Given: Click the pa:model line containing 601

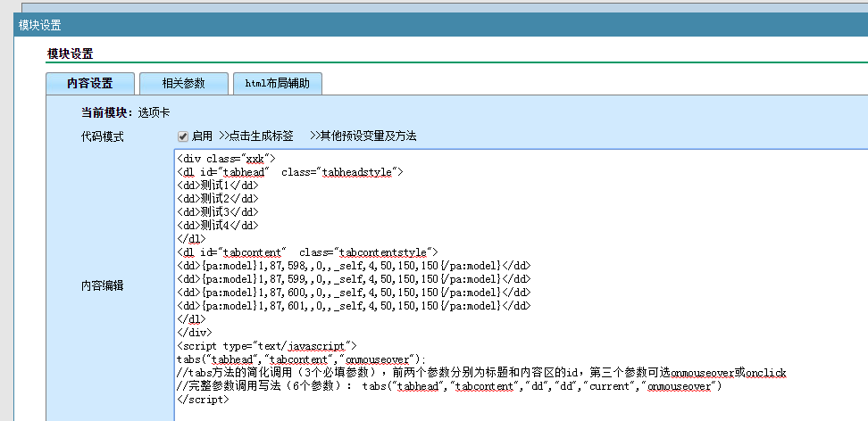Looking at the screenshot, I should point(355,306).
